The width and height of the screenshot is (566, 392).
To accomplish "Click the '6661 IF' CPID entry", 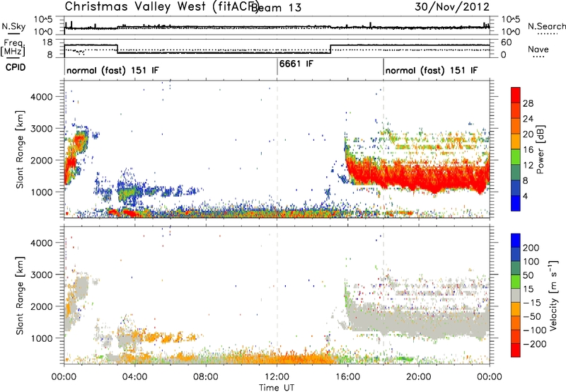I will (296, 64).
